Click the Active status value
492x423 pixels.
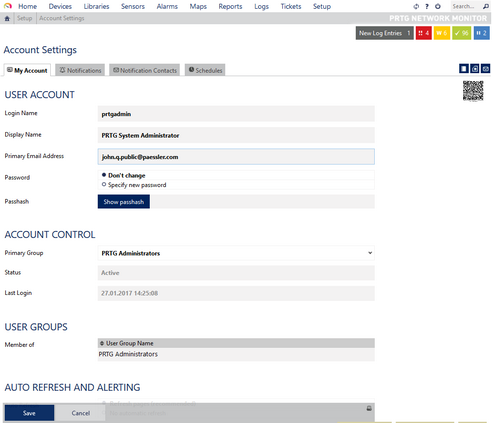[x=110, y=273]
